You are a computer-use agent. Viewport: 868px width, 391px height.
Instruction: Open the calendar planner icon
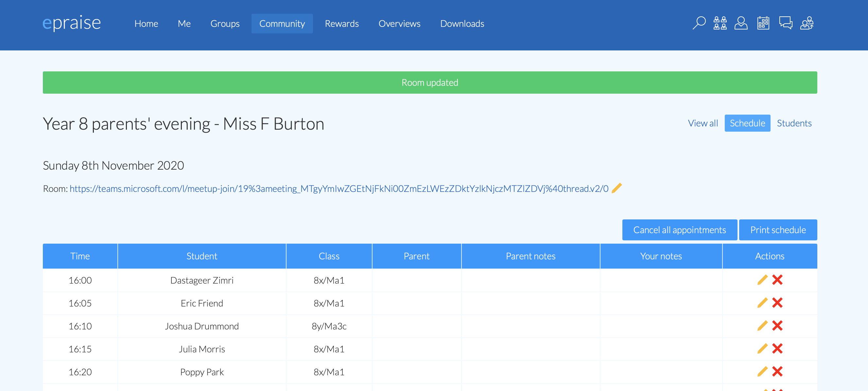[x=763, y=23]
